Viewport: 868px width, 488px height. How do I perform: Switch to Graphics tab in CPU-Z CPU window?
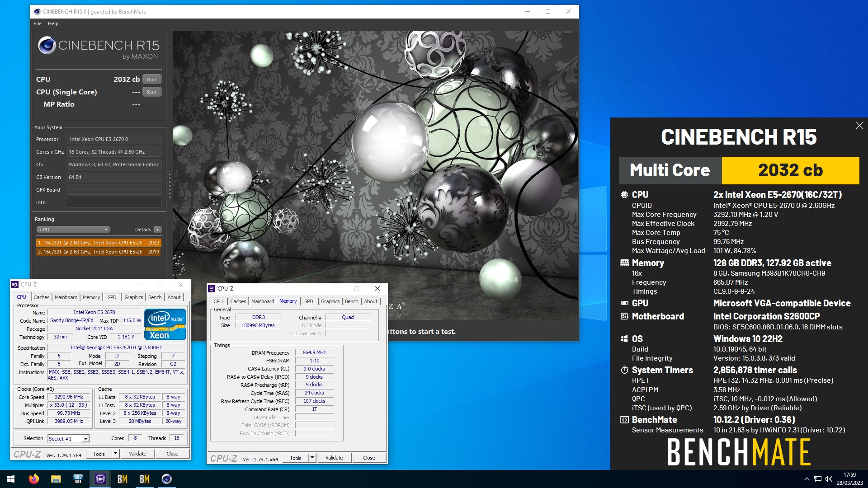134,297
